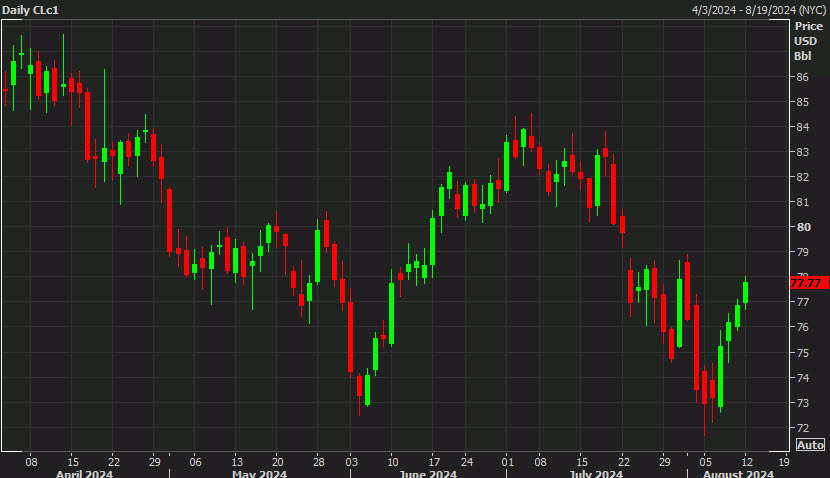Select the 76 price axis label
This screenshot has width=830, height=478.
point(802,327)
